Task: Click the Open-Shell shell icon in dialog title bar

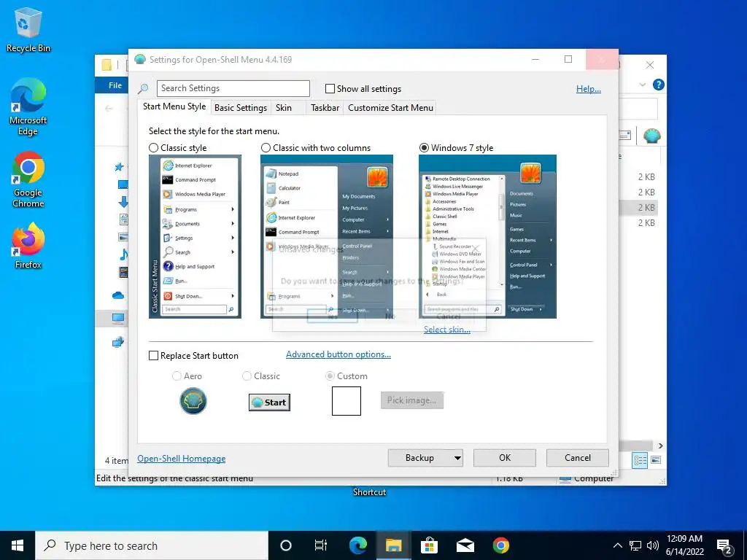Action: coord(139,60)
